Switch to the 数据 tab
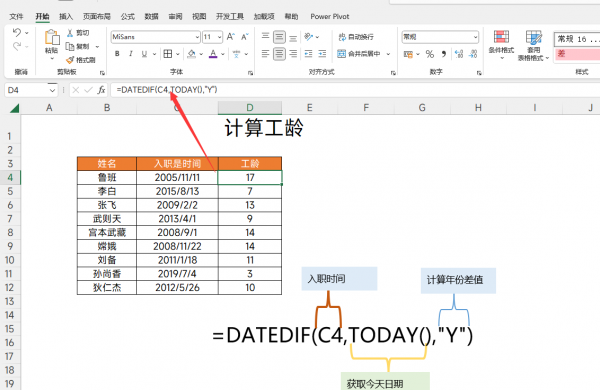Image resolution: width=600 pixels, height=390 pixels. point(152,16)
